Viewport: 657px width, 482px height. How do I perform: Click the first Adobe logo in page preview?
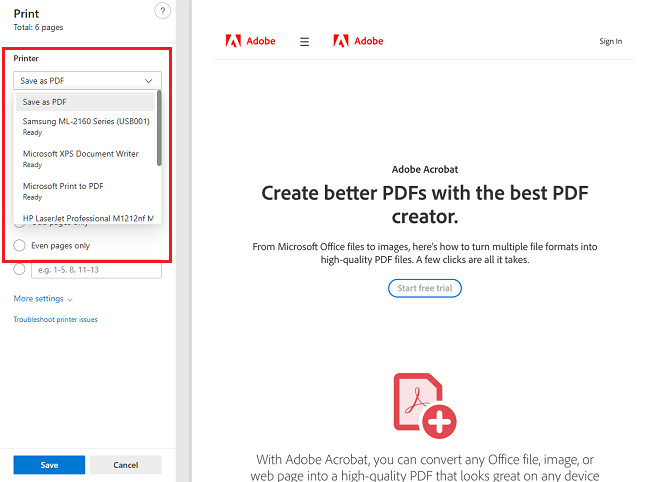pos(250,41)
